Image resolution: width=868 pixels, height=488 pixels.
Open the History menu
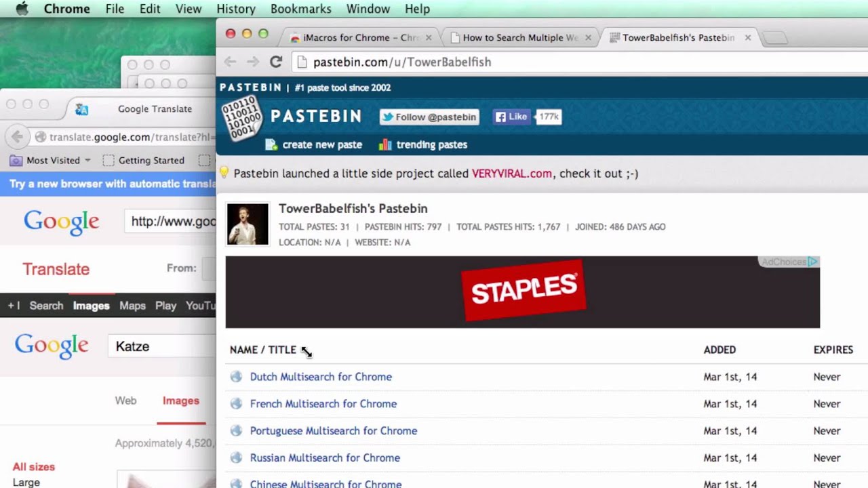point(236,9)
